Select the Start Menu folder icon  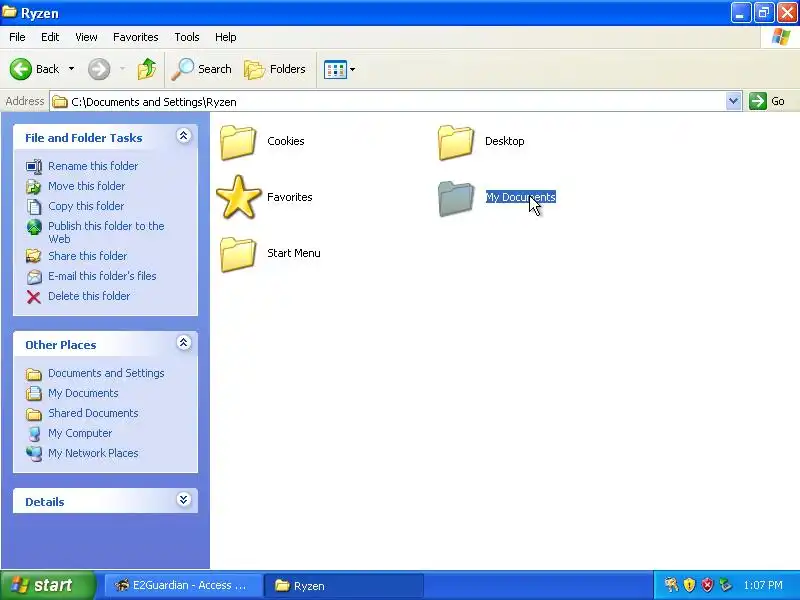click(x=238, y=254)
